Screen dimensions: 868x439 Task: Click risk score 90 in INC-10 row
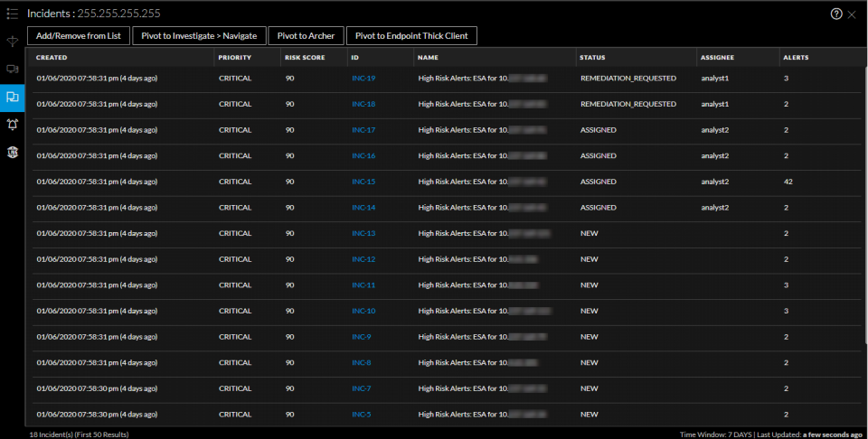coord(289,311)
